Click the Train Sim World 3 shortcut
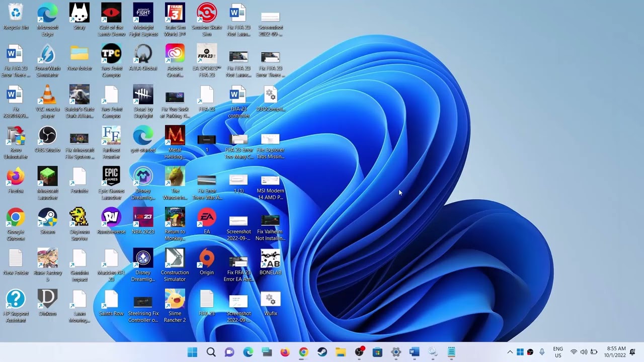Screen dimensions: 644x362 175,20
